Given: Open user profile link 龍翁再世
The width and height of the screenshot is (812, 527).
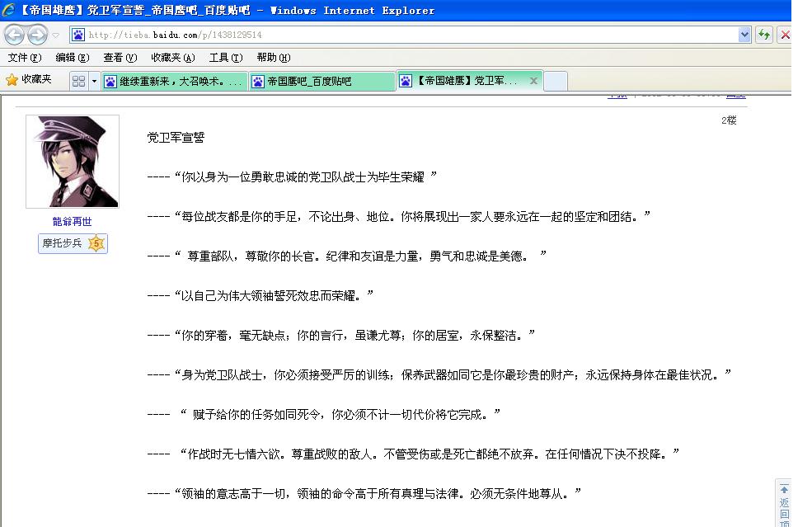Looking at the screenshot, I should 73,222.
